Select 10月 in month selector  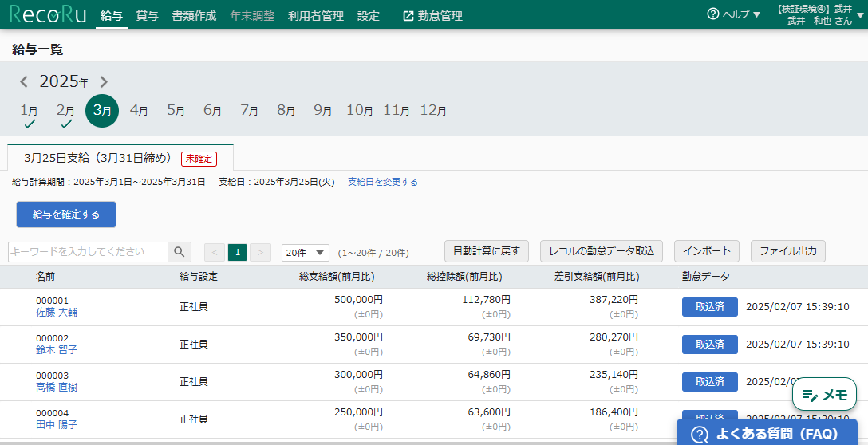[360, 110]
